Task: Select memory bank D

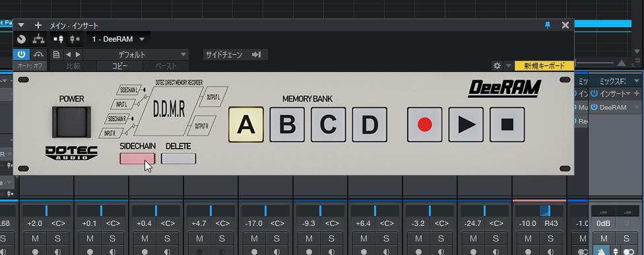Action: point(370,125)
